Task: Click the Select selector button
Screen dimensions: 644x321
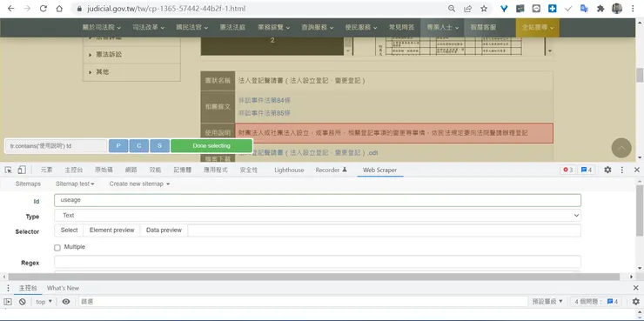Action: coord(69,231)
